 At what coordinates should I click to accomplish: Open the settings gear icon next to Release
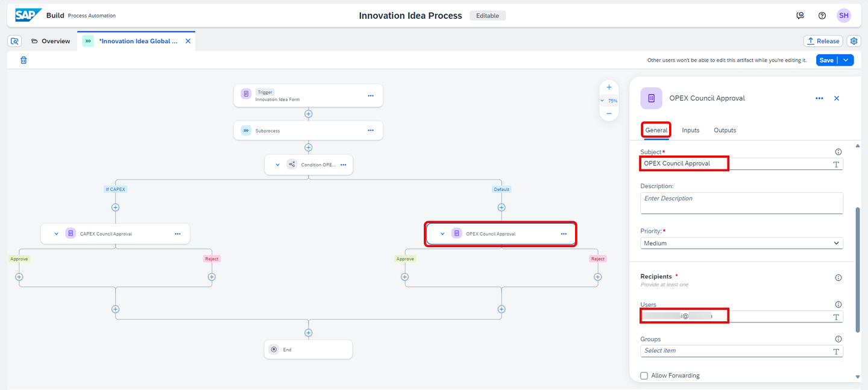click(854, 41)
